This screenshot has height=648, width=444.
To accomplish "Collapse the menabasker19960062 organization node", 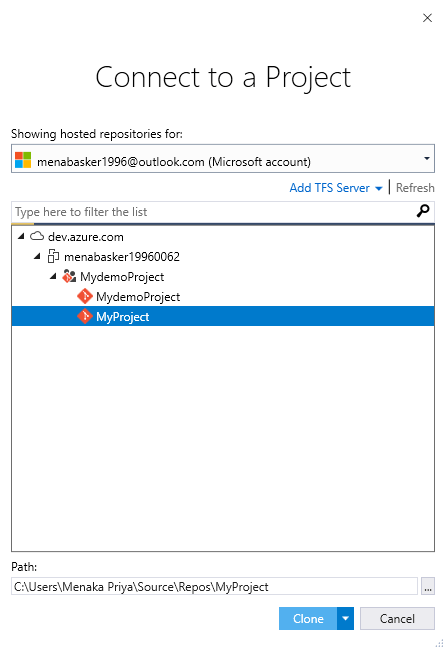I will 37,256.
